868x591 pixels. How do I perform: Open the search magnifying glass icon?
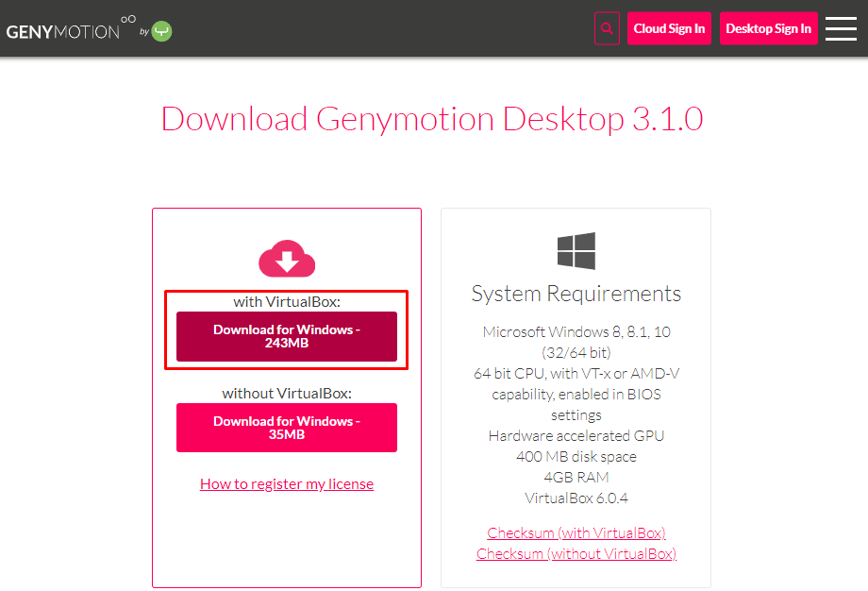[607, 28]
